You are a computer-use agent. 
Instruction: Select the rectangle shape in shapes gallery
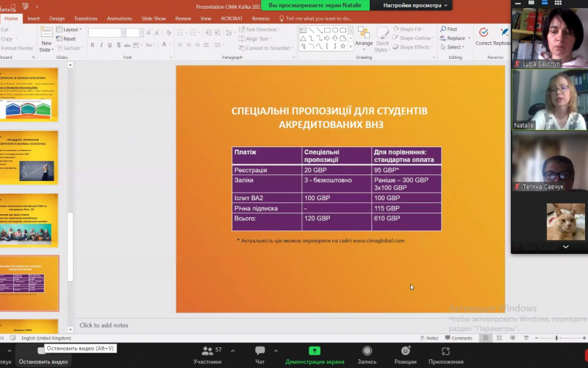(327, 30)
